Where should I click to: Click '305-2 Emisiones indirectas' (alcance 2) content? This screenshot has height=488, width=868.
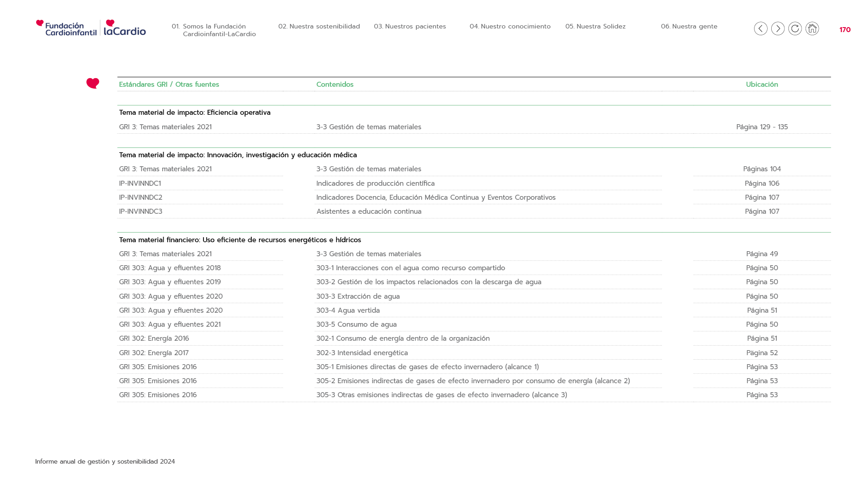coord(473,381)
